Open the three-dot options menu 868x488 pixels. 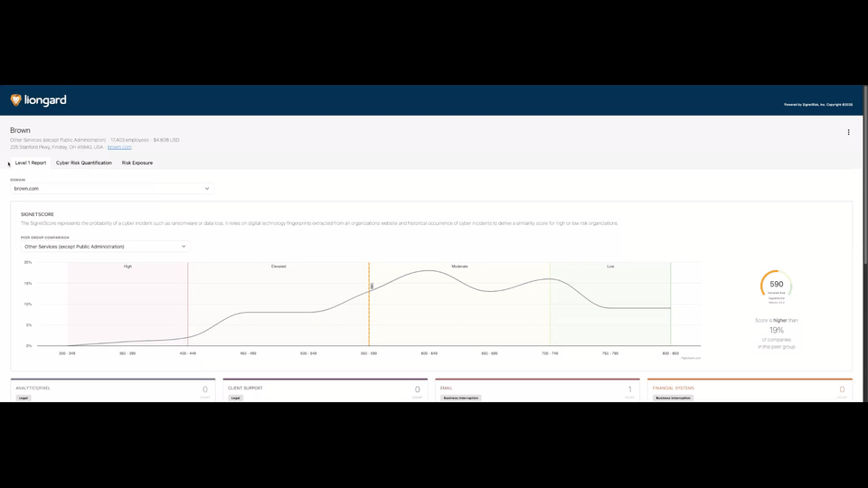[848, 132]
